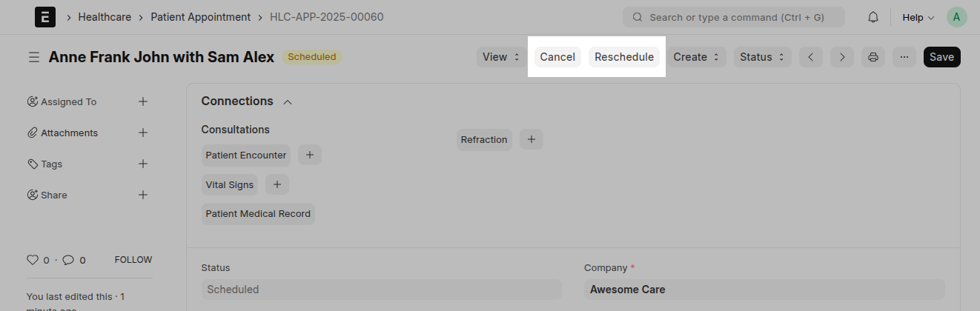980x311 pixels.
Task: Focus the search command bar
Action: 734,17
